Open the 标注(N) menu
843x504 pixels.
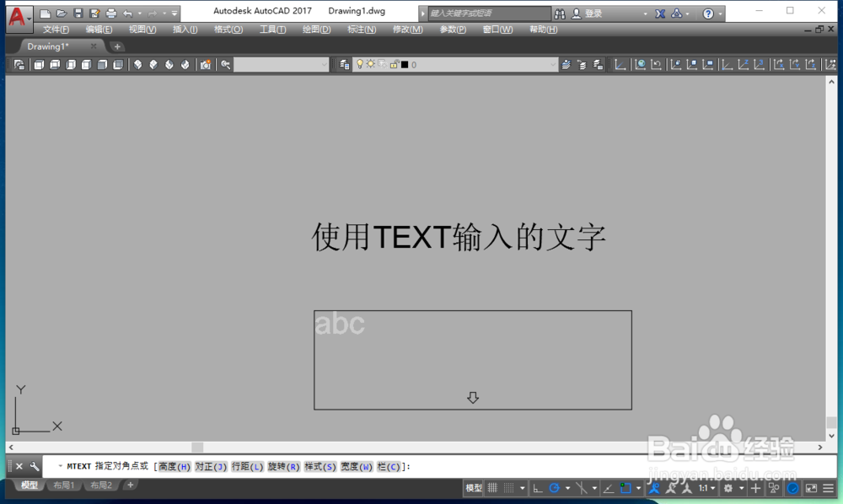(x=362, y=29)
